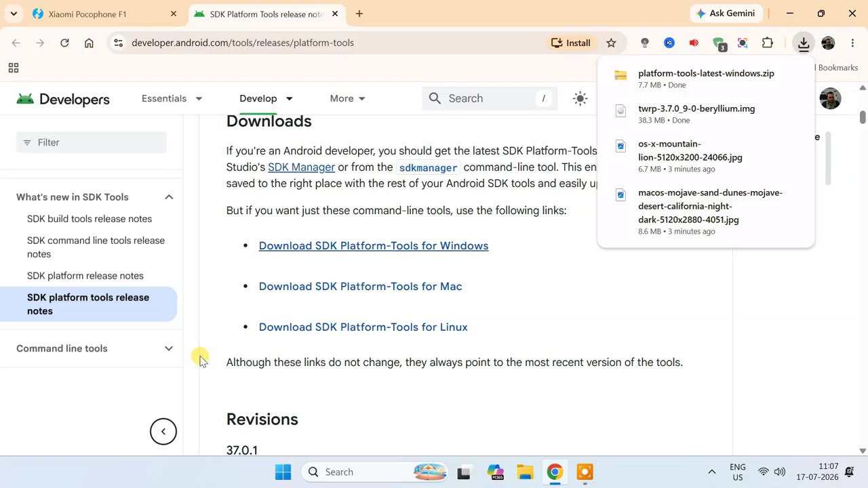Open the Chrome profile avatar
Image resolution: width=868 pixels, height=488 pixels.
tap(828, 43)
